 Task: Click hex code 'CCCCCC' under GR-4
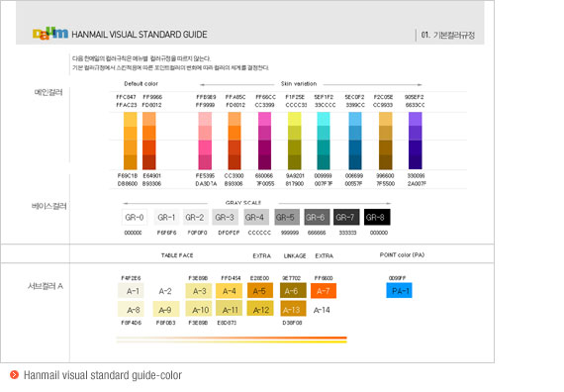coord(259,233)
